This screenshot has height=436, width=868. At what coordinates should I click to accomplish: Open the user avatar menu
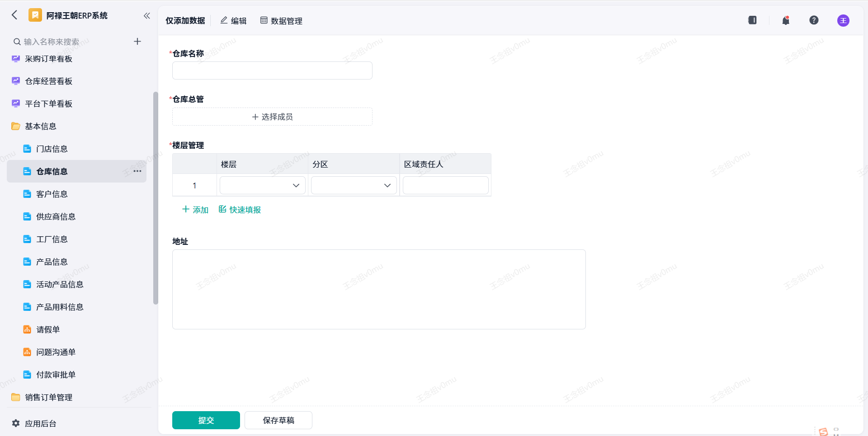point(843,20)
